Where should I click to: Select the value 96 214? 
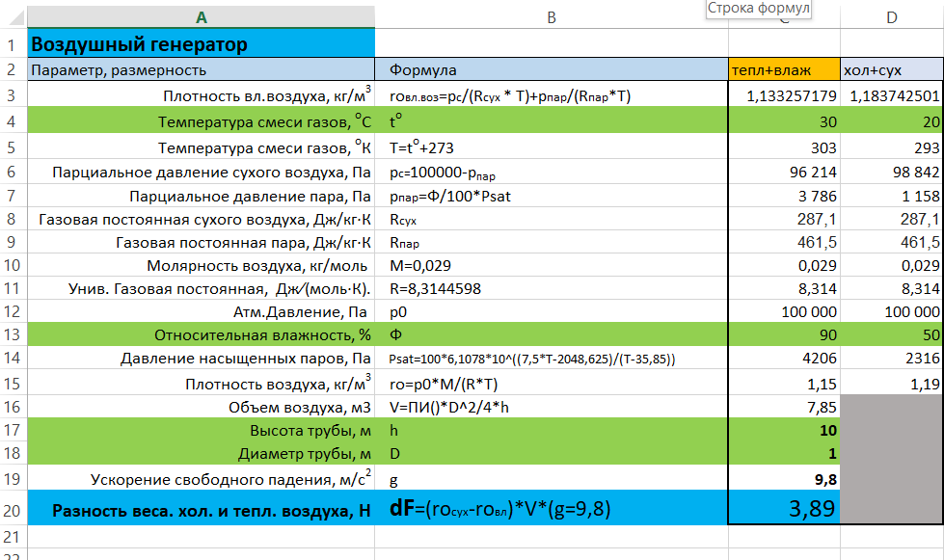(x=785, y=172)
